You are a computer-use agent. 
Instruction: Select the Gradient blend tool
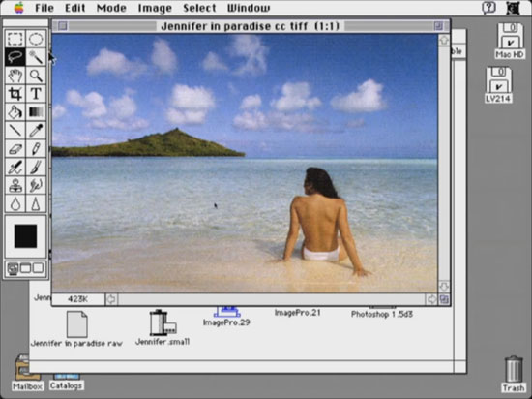click(36, 112)
